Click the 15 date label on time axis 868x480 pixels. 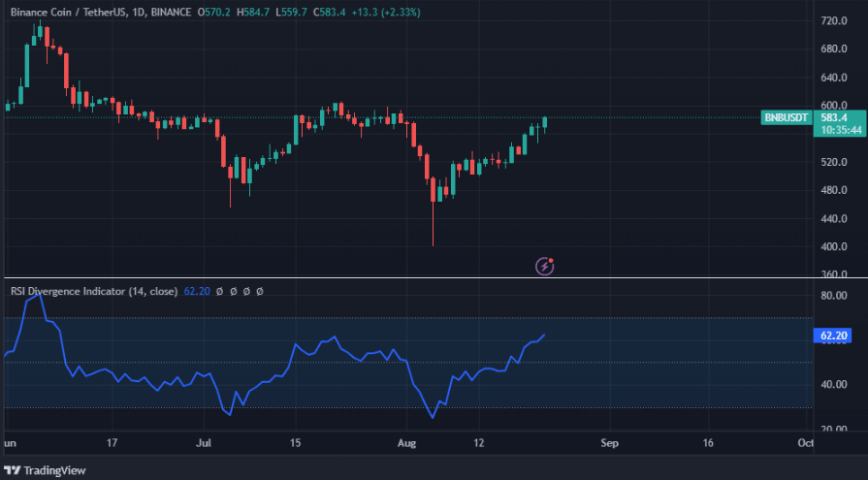(295, 443)
